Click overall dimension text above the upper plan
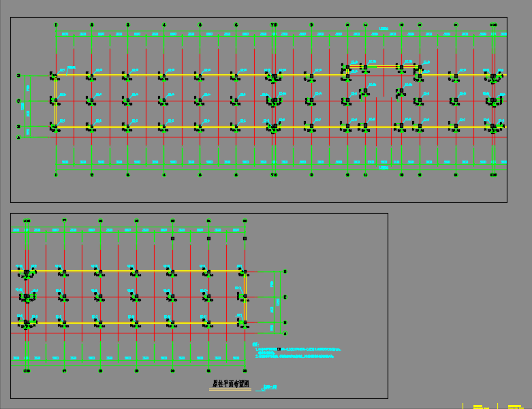Image resolution: width=532 pixels, height=409 pixels. (384, 29)
